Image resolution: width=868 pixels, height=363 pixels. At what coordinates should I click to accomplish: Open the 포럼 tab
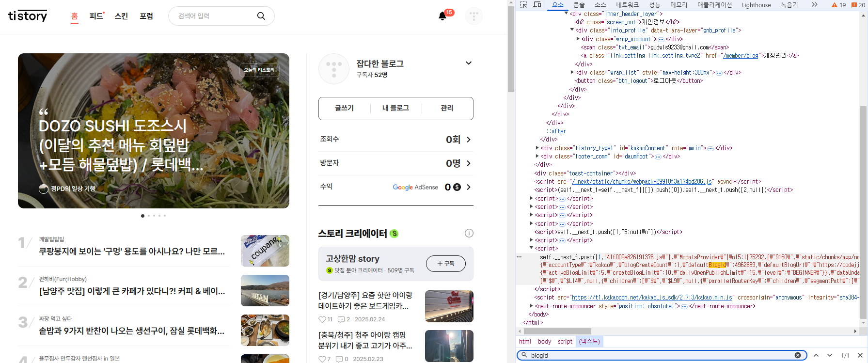[146, 16]
